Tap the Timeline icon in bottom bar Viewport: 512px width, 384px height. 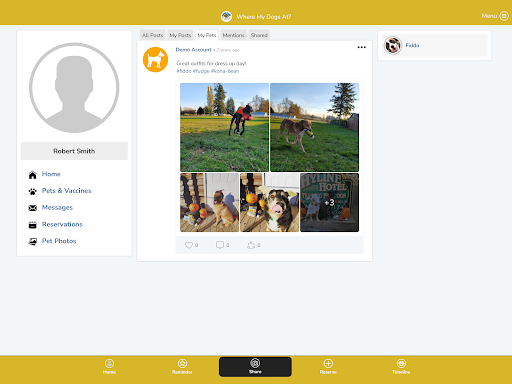pos(401,363)
